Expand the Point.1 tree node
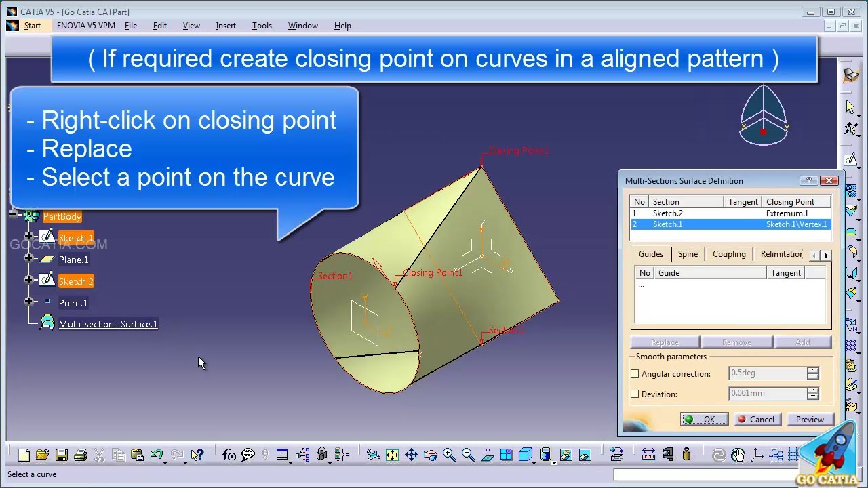 [x=28, y=302]
